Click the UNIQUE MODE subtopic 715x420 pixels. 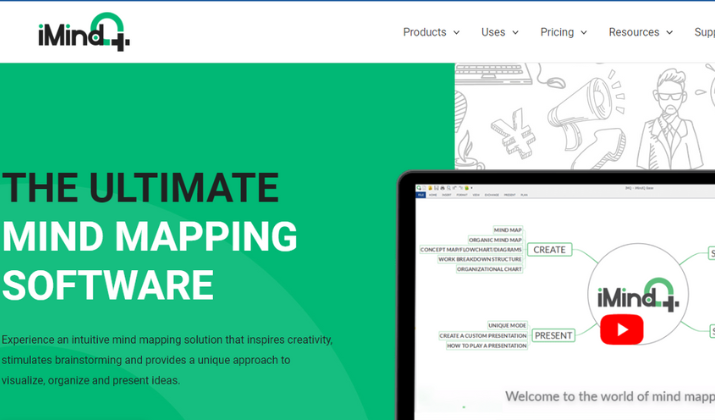508,325
